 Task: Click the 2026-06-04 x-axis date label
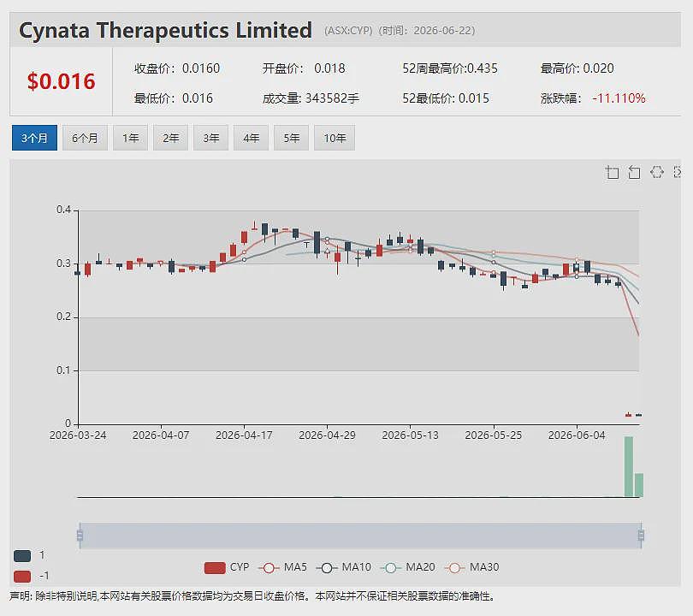[577, 435]
